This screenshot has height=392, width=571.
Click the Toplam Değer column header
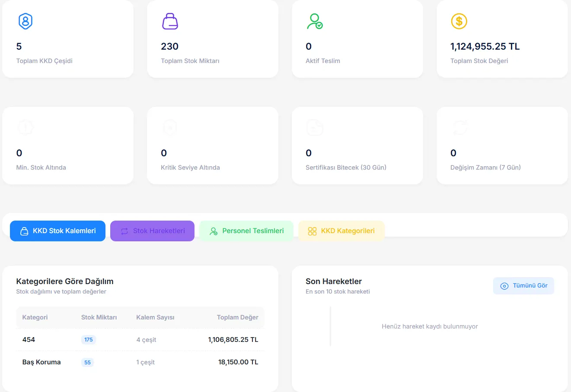(x=237, y=317)
